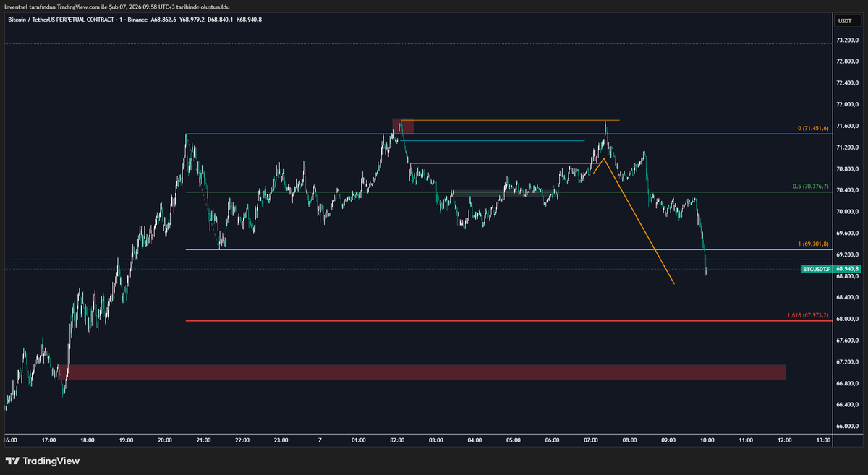
Task: Click the 22:00 time axis label
Action: pyautogui.click(x=242, y=440)
